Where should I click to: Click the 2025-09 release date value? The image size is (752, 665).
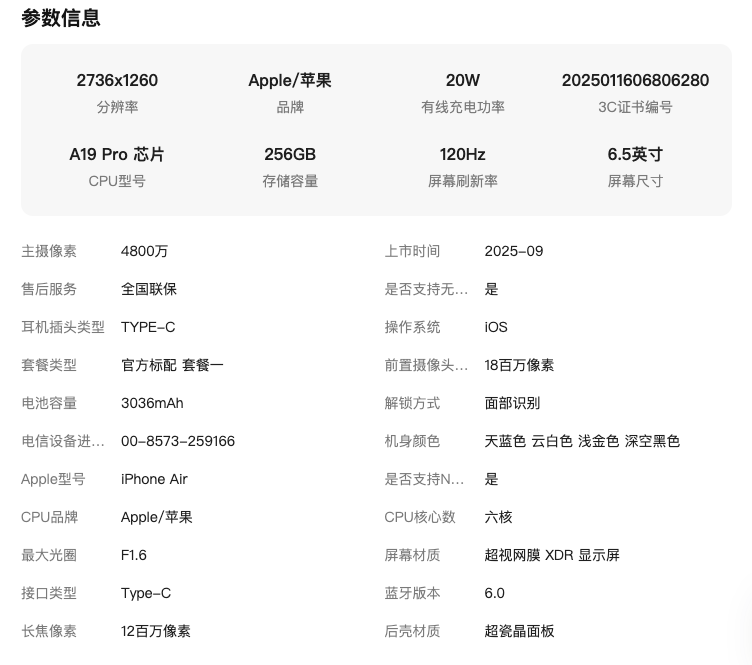point(514,251)
